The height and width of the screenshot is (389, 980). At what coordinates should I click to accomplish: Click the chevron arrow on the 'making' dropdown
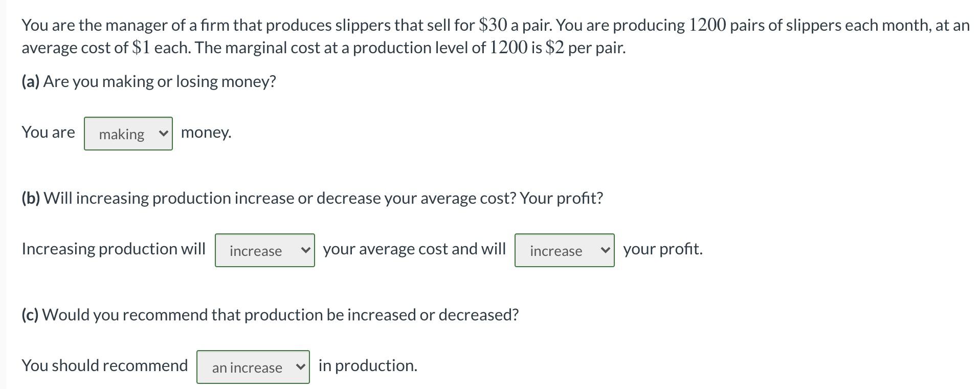(x=163, y=134)
